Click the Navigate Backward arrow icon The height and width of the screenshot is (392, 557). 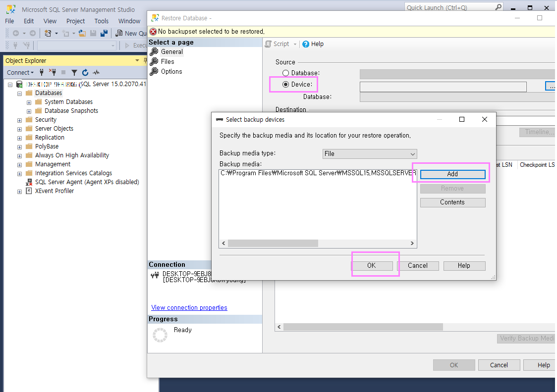coord(16,33)
